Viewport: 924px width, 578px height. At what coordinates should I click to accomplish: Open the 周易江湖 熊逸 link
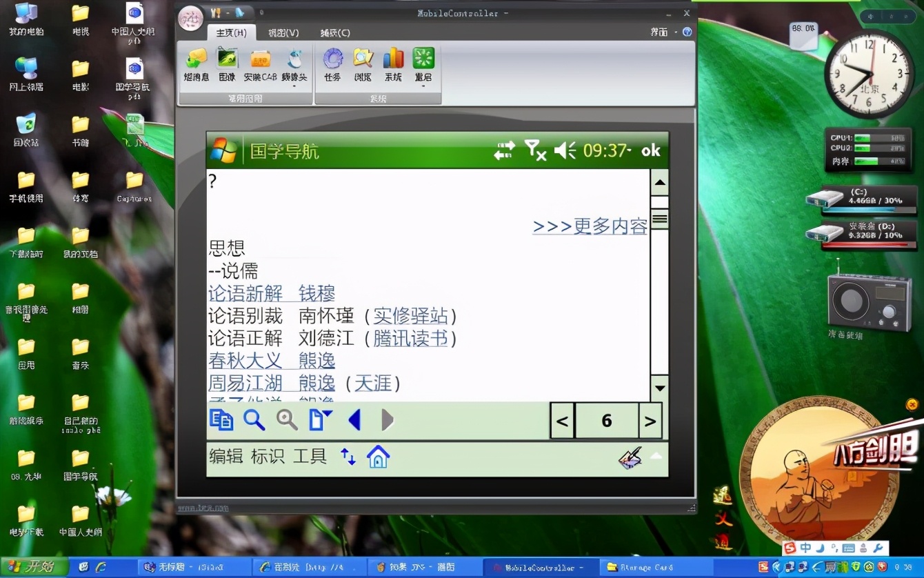[272, 383]
